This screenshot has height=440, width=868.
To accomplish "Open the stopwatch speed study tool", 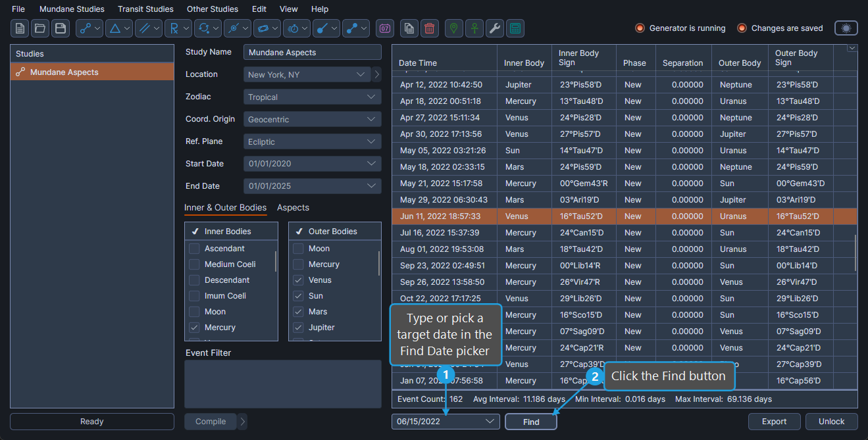I will [297, 28].
